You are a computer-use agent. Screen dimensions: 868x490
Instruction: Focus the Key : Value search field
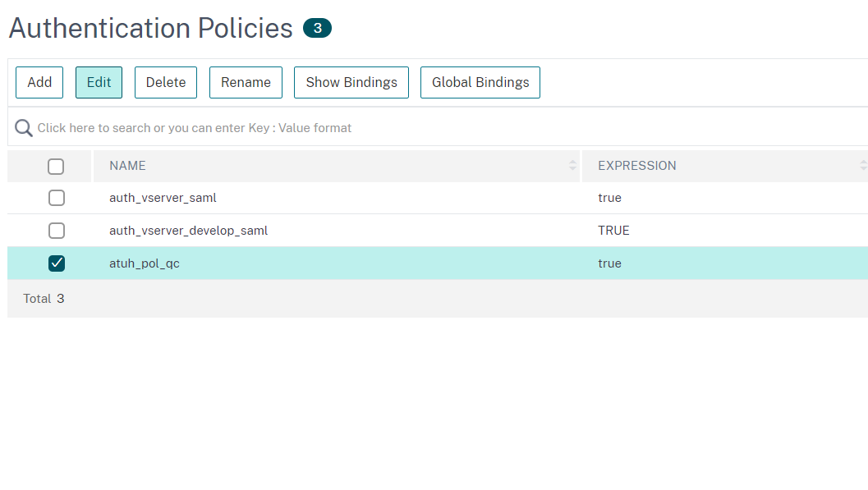(328, 128)
